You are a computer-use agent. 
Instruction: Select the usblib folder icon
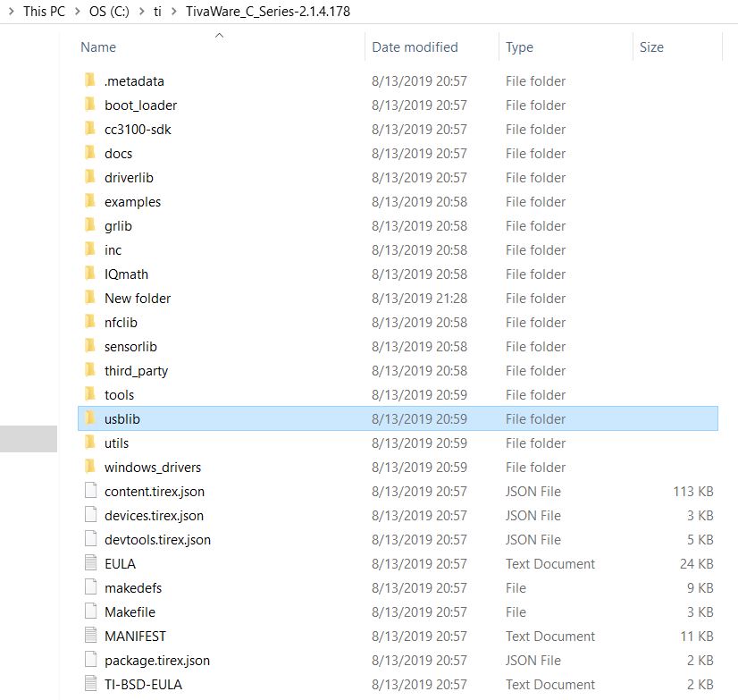[x=90, y=417]
